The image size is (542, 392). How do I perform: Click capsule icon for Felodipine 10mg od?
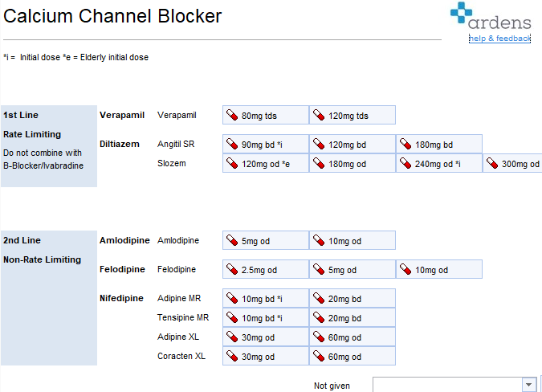[x=405, y=270]
